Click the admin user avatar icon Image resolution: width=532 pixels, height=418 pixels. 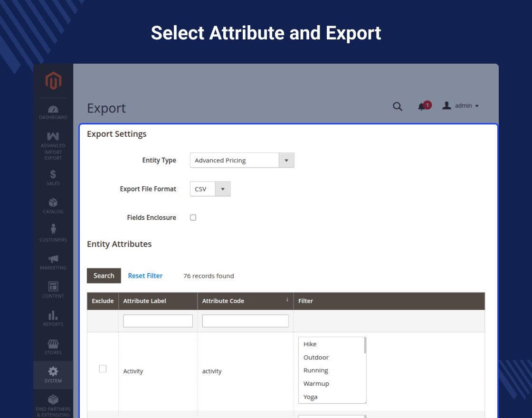[446, 105]
